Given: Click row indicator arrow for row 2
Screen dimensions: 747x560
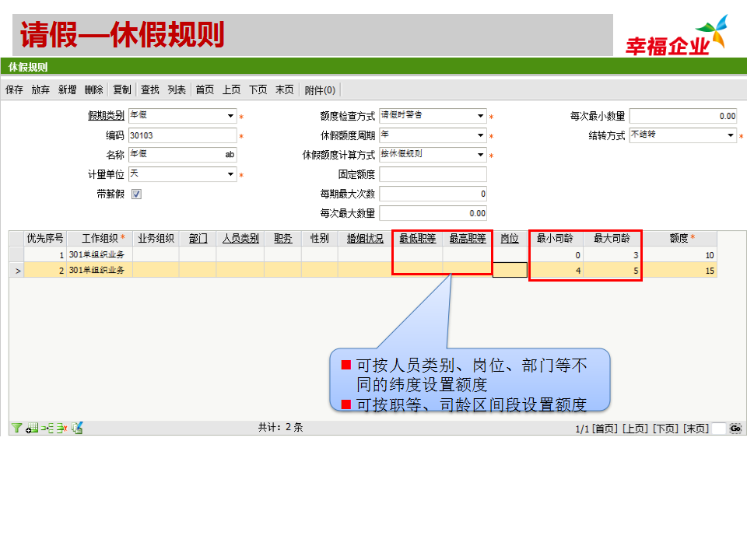Looking at the screenshot, I should pyautogui.click(x=16, y=271).
